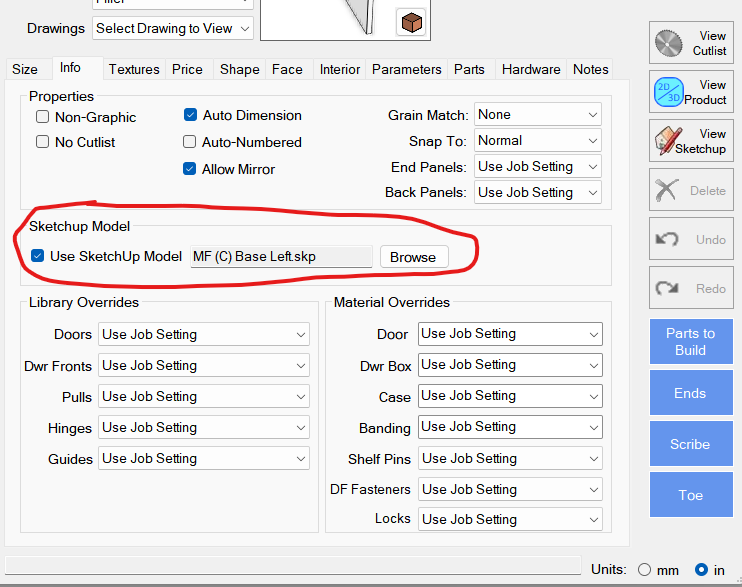Open the Door material override dropdown
The height and width of the screenshot is (587, 742).
[x=510, y=334]
